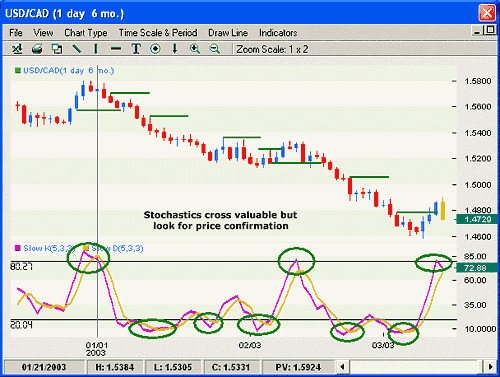Select the diagonal trend line tool

[x=77, y=49]
